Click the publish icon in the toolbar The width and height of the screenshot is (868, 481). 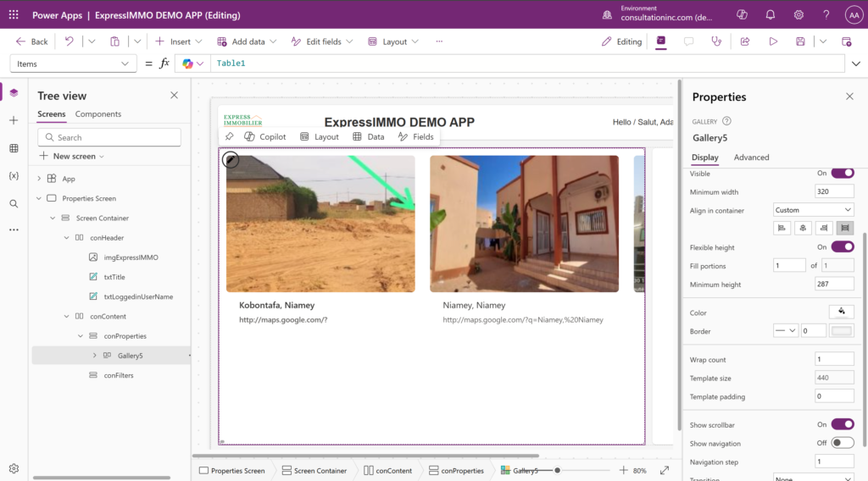coord(847,41)
